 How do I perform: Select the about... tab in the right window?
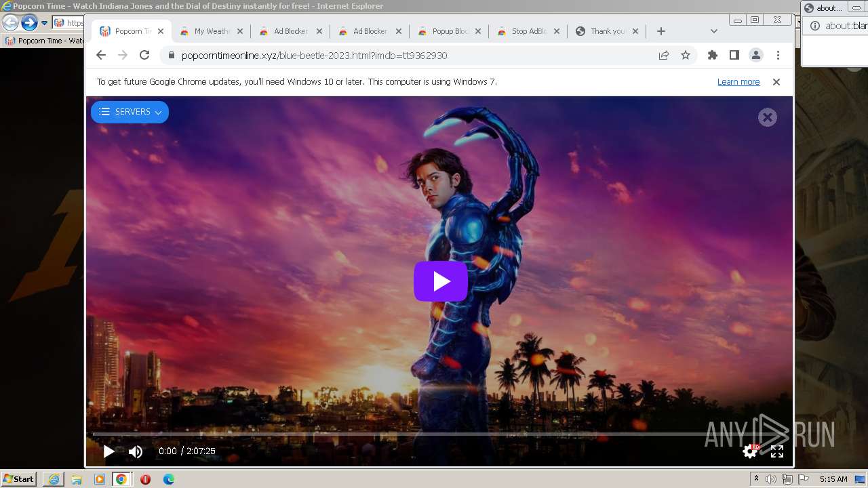point(823,8)
